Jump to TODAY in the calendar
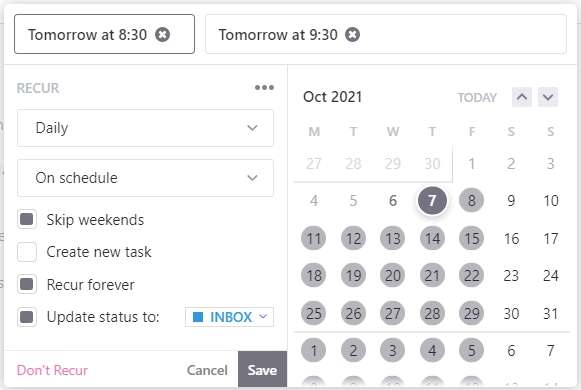Image resolution: width=581 pixels, height=390 pixels. [477, 98]
